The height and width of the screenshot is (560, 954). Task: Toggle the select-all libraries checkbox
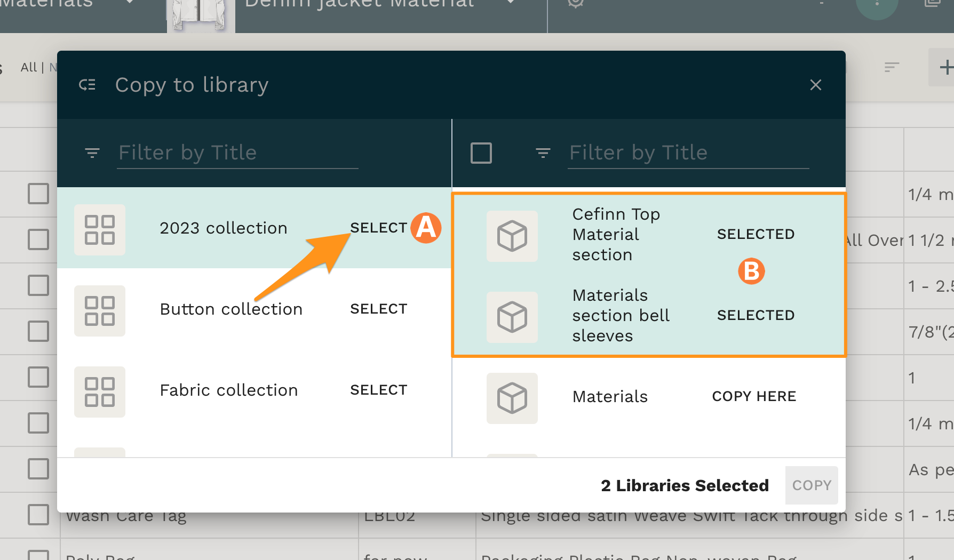[481, 153]
